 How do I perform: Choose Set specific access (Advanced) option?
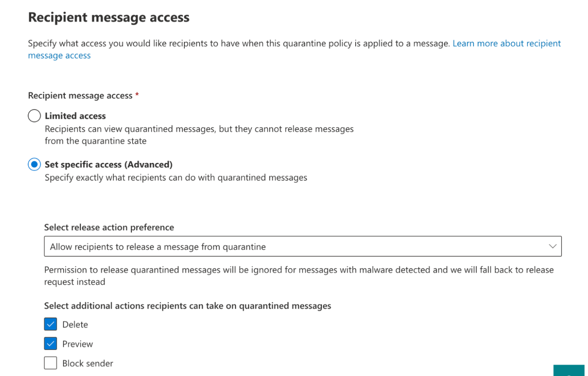[34, 164]
